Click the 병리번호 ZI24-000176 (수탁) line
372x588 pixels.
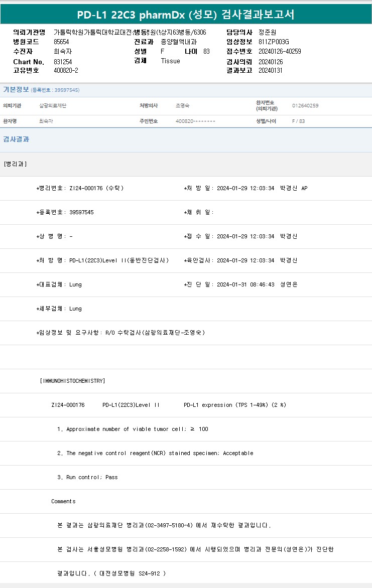(80, 188)
